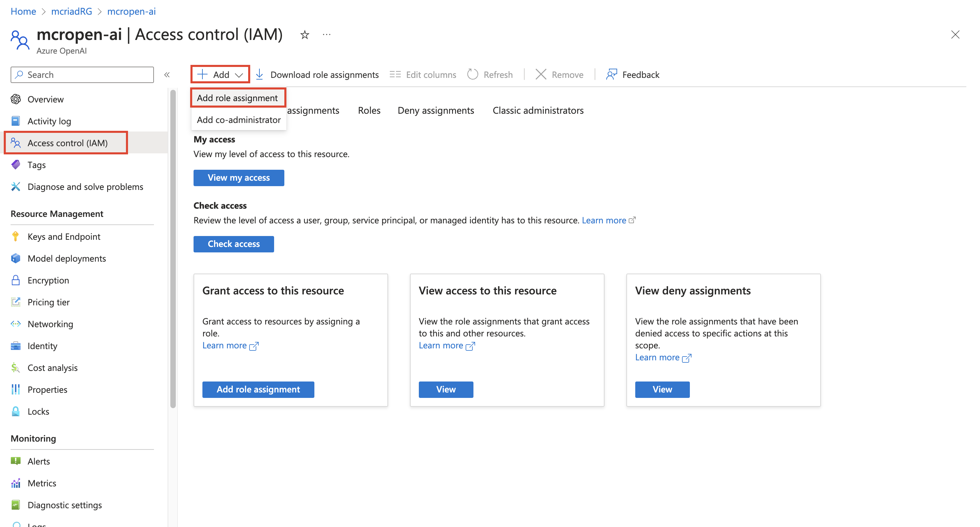Choose Add co-administrator from the dropdown menu

point(239,120)
